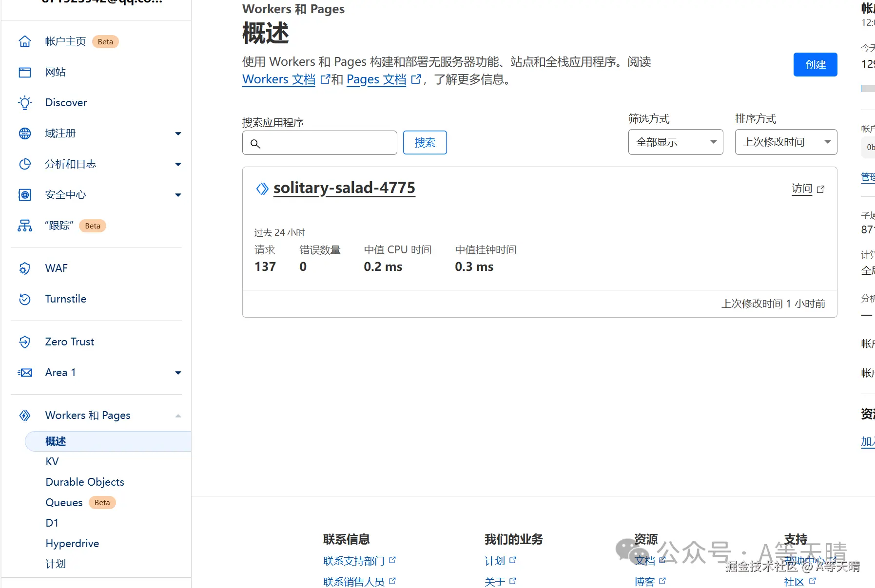Click the external link icon after 关于
Image resolution: width=875 pixels, height=588 pixels.
click(513, 581)
